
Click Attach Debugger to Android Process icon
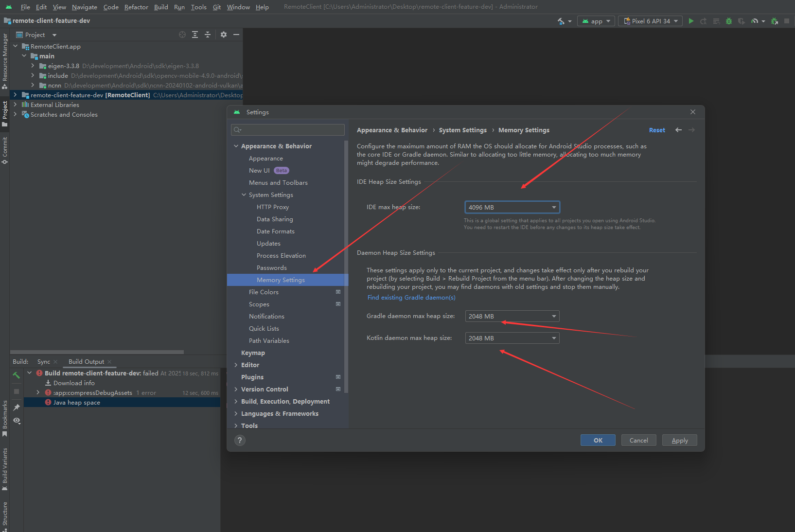pos(775,21)
